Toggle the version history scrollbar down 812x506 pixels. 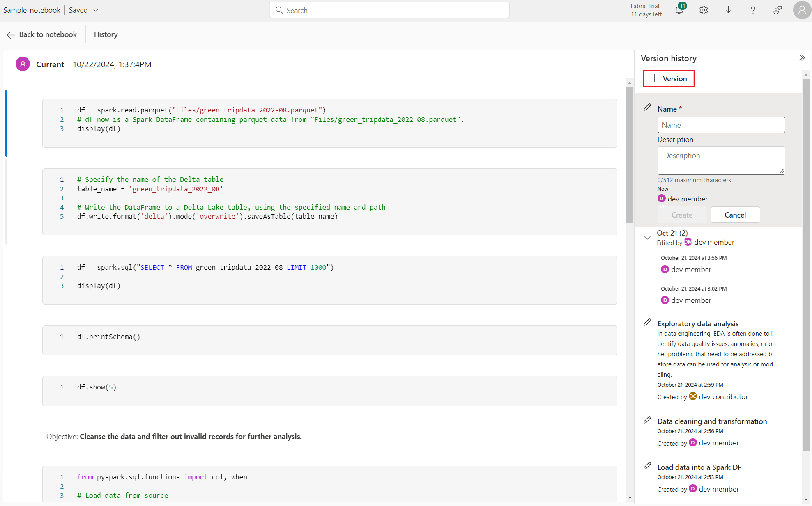click(806, 499)
